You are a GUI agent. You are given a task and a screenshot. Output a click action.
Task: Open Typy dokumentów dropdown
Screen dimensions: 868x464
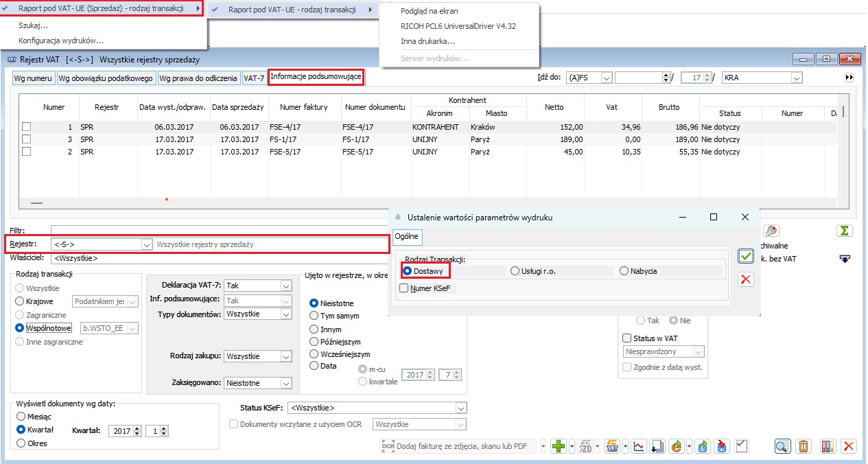286,314
